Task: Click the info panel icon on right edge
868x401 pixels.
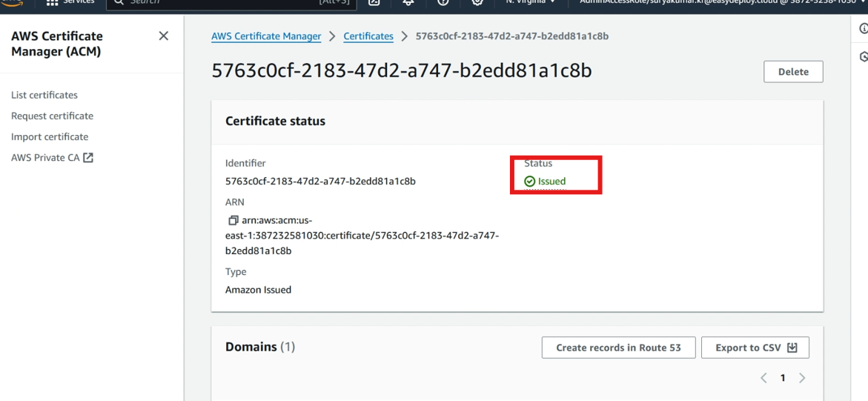Action: [x=863, y=29]
